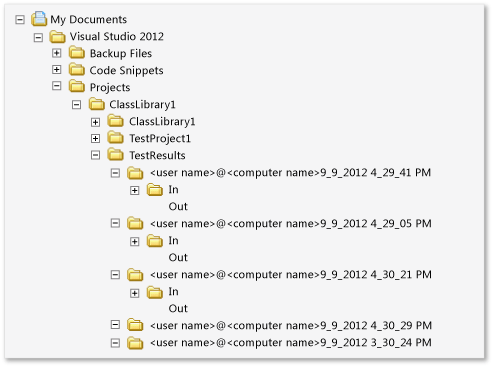Select the TestProject1 label
The width and height of the screenshot is (493, 367).
160,138
